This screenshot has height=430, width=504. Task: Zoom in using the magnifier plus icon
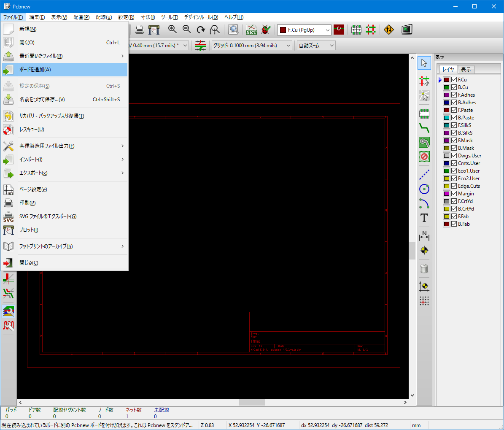coord(172,30)
